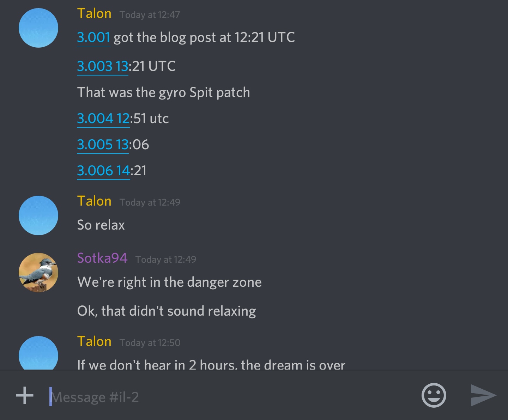Click the Talon username at 12:50
Screen dimensions: 508x420
coord(94,341)
